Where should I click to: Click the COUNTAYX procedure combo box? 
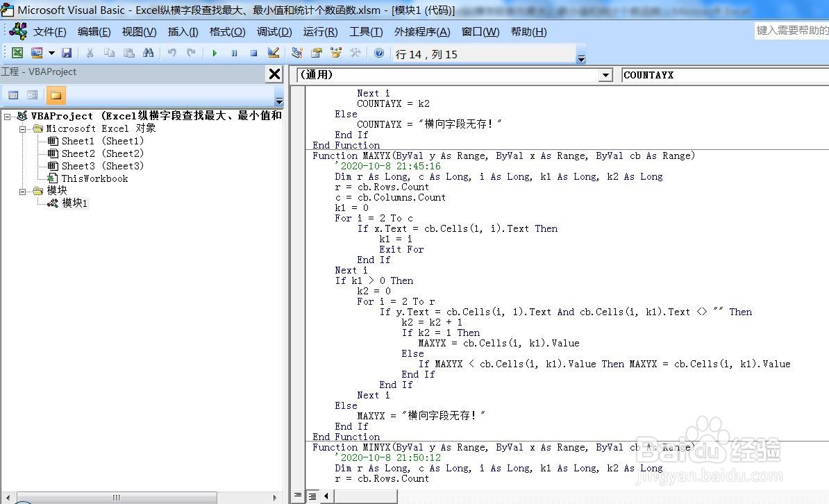[726, 75]
